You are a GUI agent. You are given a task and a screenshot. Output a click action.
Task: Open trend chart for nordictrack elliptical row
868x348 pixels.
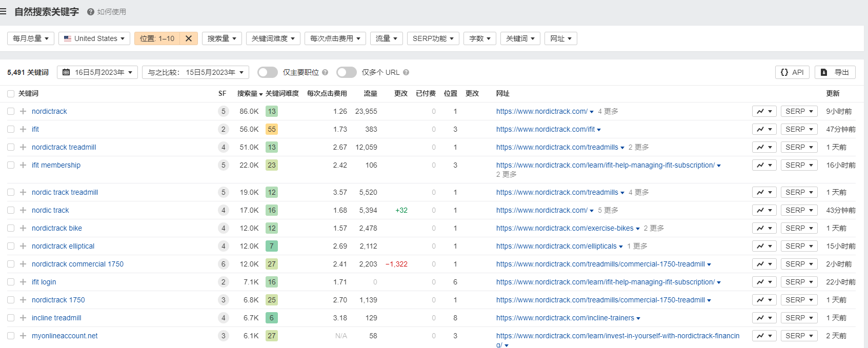(x=764, y=246)
